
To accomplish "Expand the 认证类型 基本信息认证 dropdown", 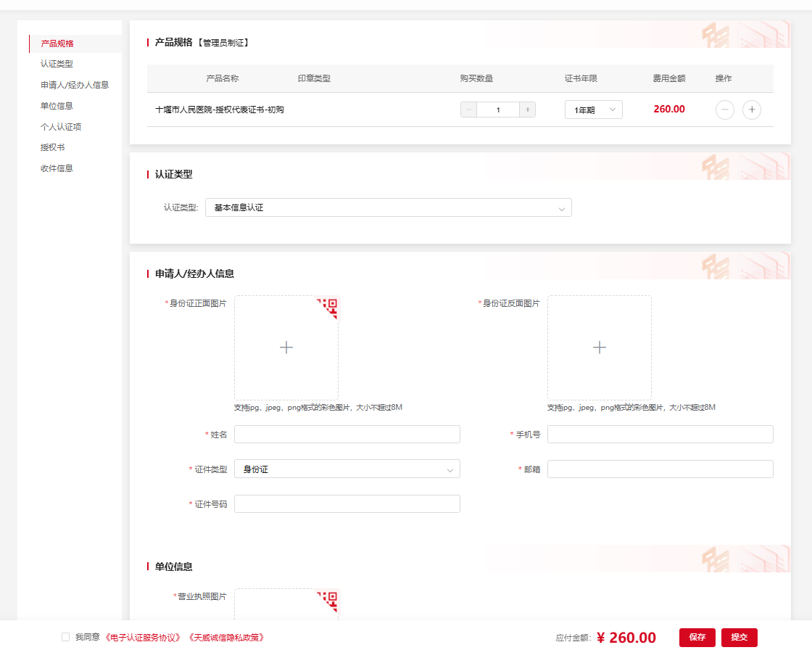I will click(x=388, y=207).
